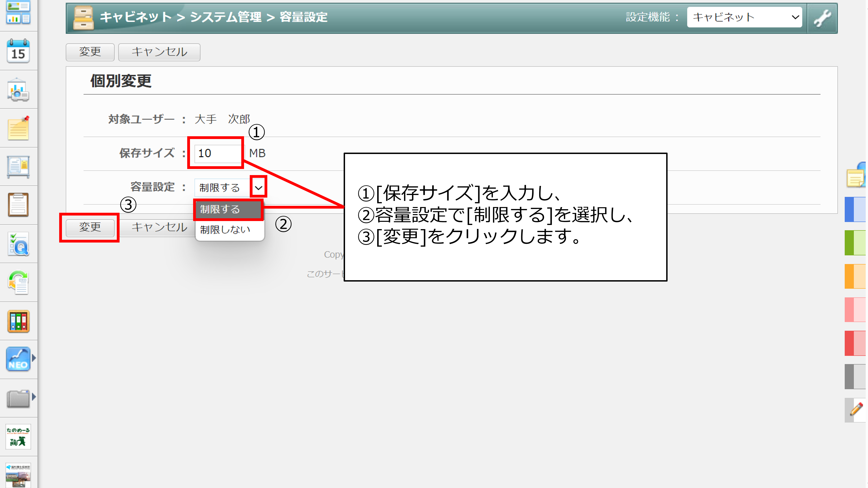Open the gray folder sidebar icon

18,398
